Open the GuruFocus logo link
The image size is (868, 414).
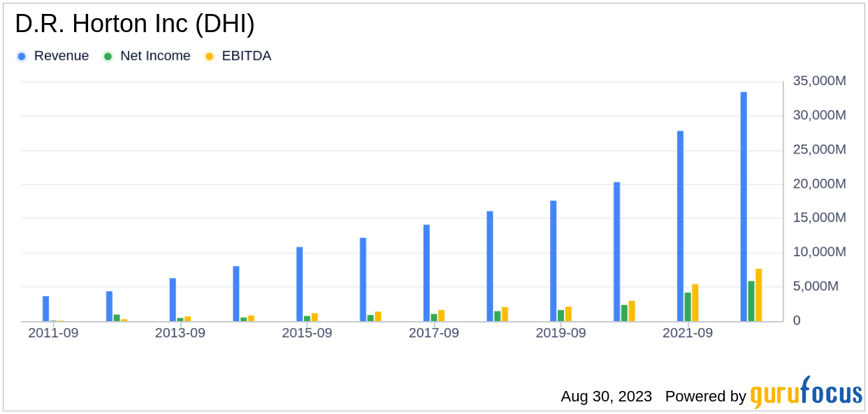806,392
